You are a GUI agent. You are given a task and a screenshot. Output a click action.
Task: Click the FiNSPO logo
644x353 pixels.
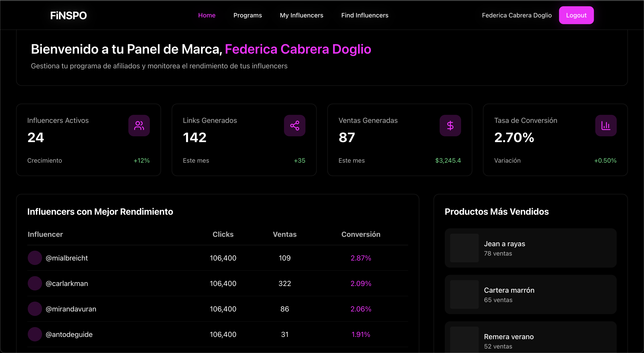tap(68, 15)
